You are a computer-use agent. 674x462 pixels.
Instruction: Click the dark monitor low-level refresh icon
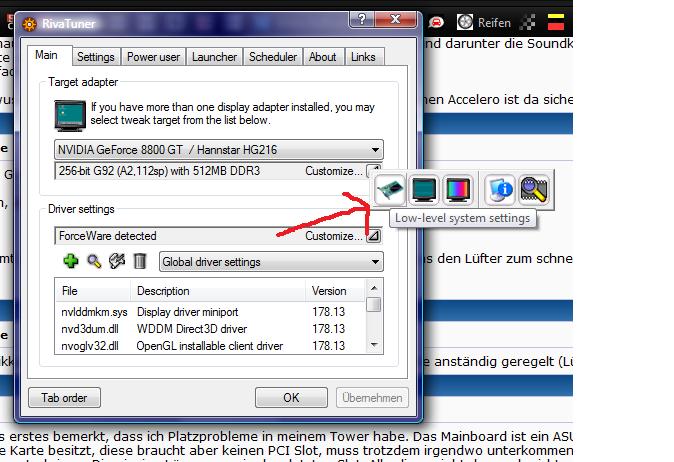point(424,190)
